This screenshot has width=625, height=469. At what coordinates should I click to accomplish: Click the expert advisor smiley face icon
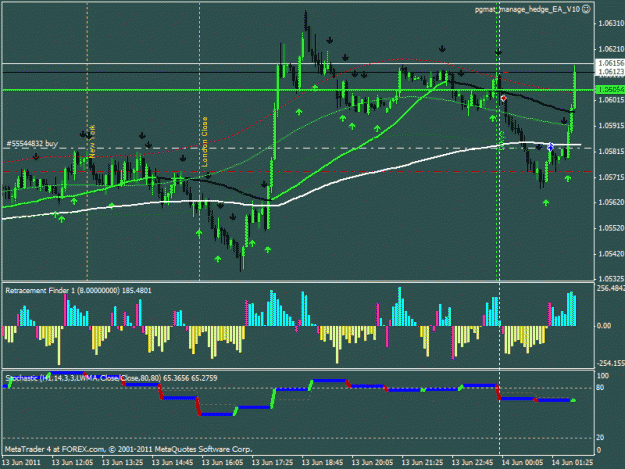(x=586, y=9)
